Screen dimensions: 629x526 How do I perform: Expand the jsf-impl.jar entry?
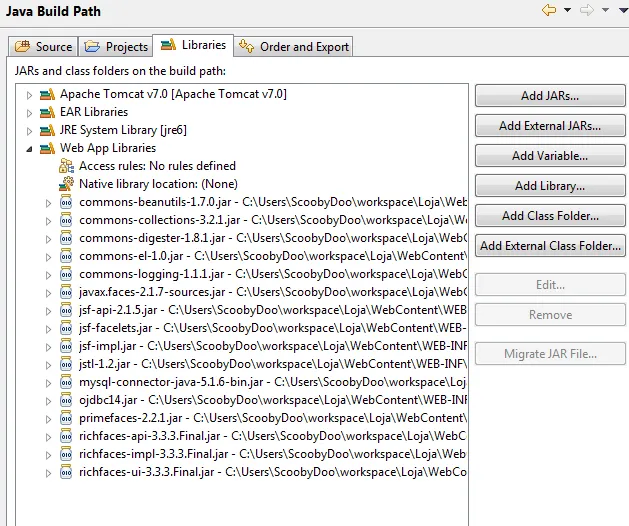tap(49, 347)
